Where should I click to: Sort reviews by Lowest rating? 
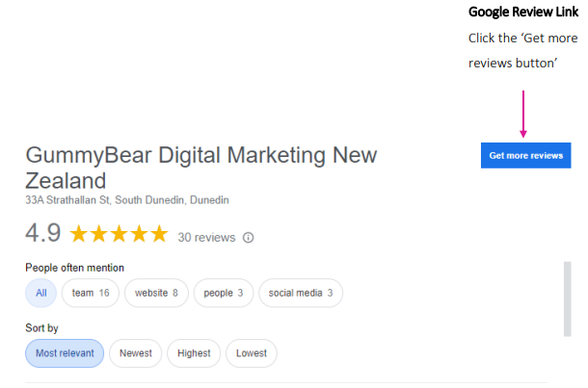click(252, 353)
